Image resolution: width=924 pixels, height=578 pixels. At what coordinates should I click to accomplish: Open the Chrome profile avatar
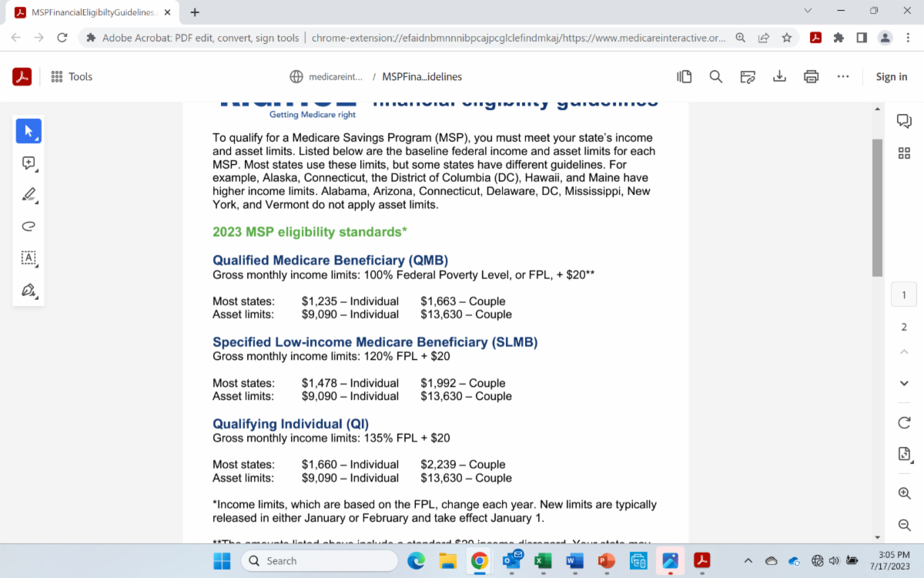(885, 37)
